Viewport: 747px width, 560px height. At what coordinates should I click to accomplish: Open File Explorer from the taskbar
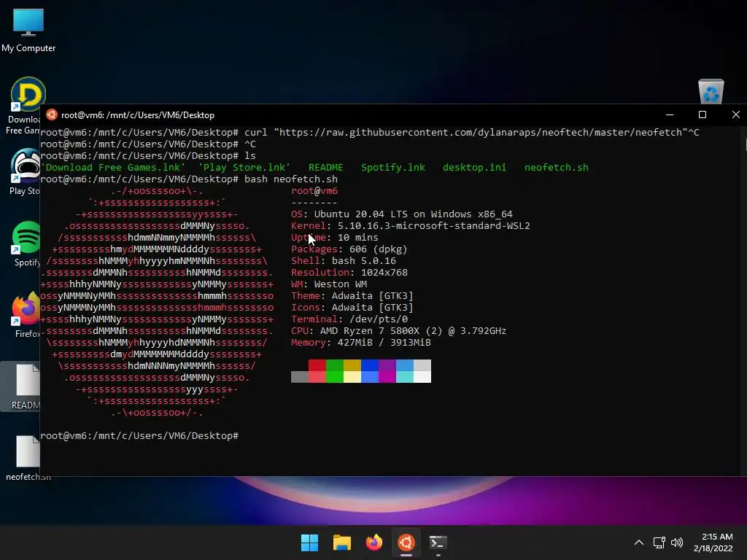[342, 542]
